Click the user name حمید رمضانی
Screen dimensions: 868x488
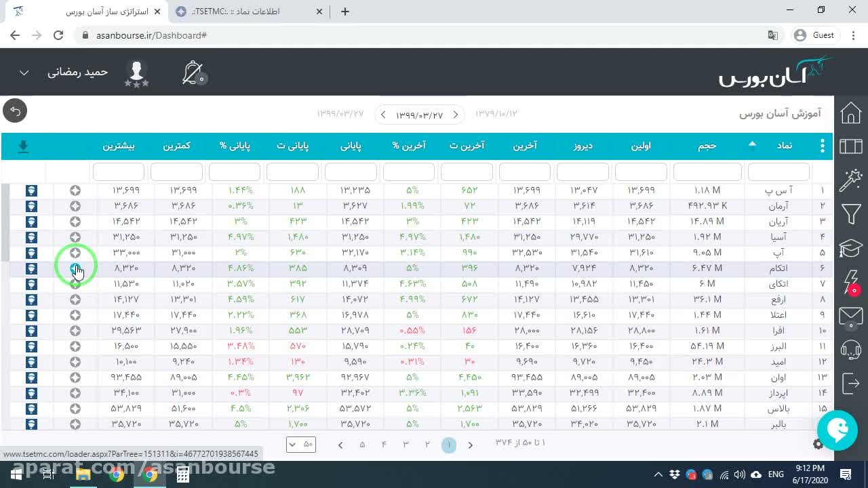point(78,72)
